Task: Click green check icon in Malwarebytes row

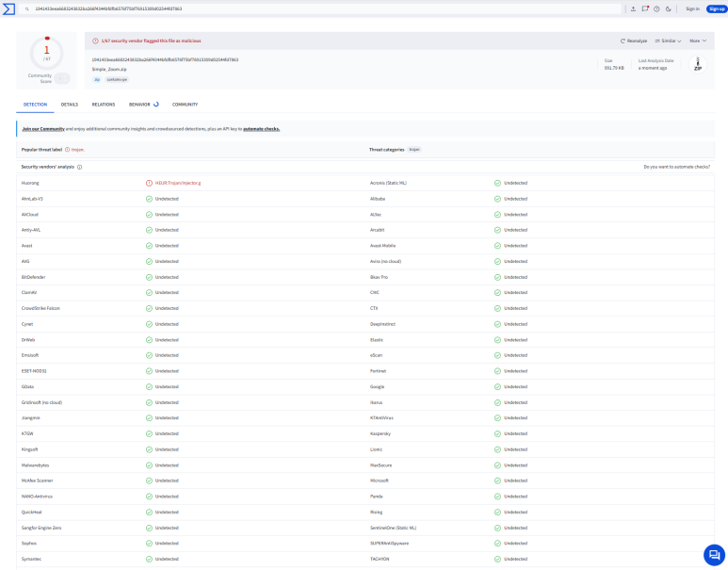Action: pos(149,465)
